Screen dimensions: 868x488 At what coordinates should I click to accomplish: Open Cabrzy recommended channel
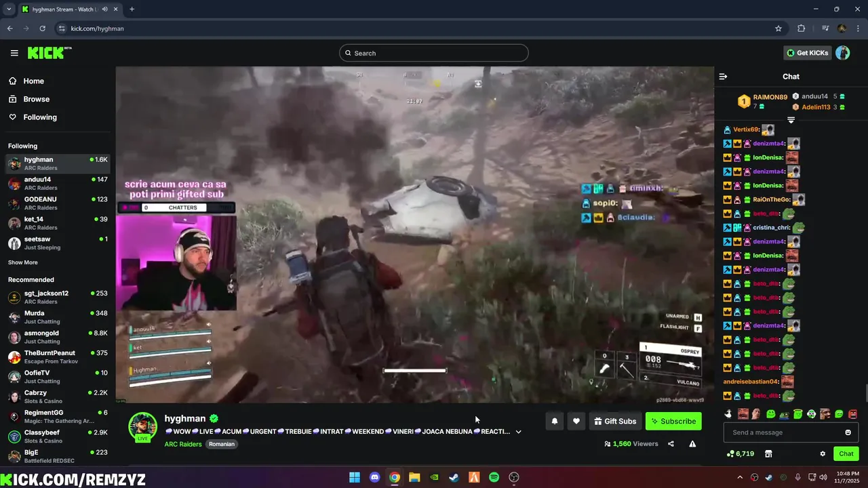58,396
